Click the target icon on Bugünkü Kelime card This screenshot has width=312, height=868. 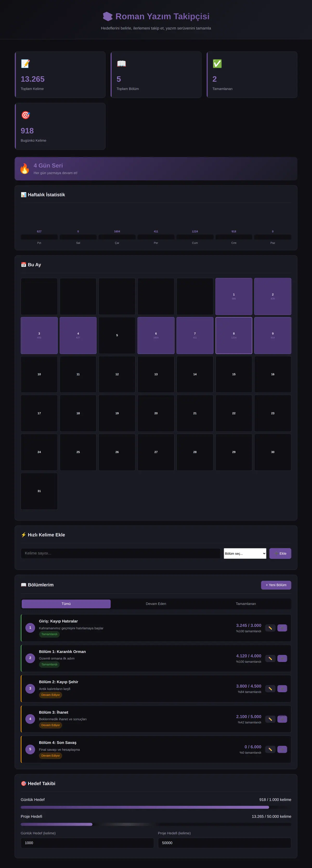(25, 115)
